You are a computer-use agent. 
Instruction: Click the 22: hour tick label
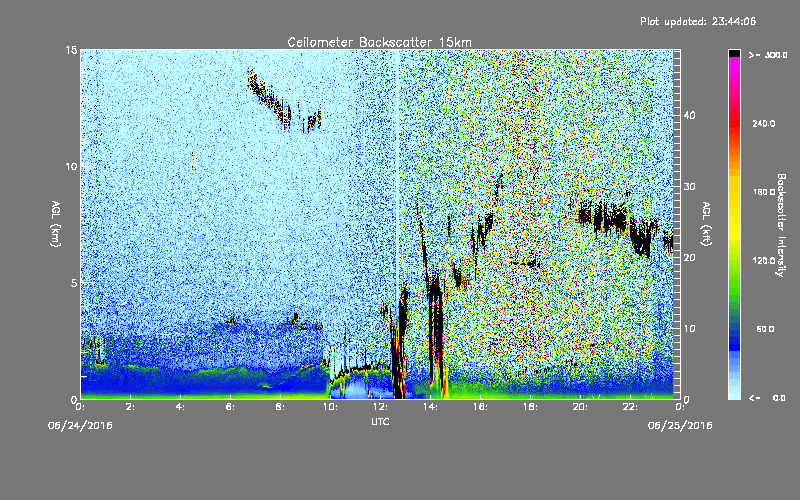(630, 407)
